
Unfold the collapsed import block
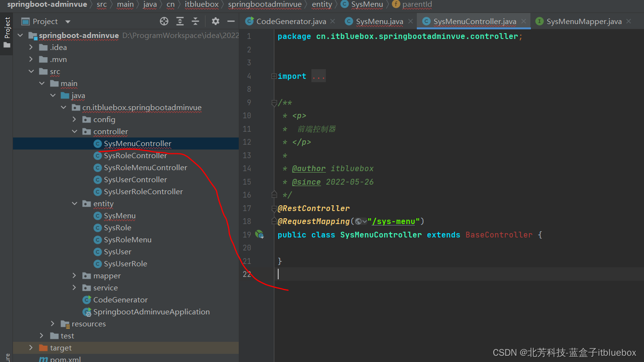[274, 76]
